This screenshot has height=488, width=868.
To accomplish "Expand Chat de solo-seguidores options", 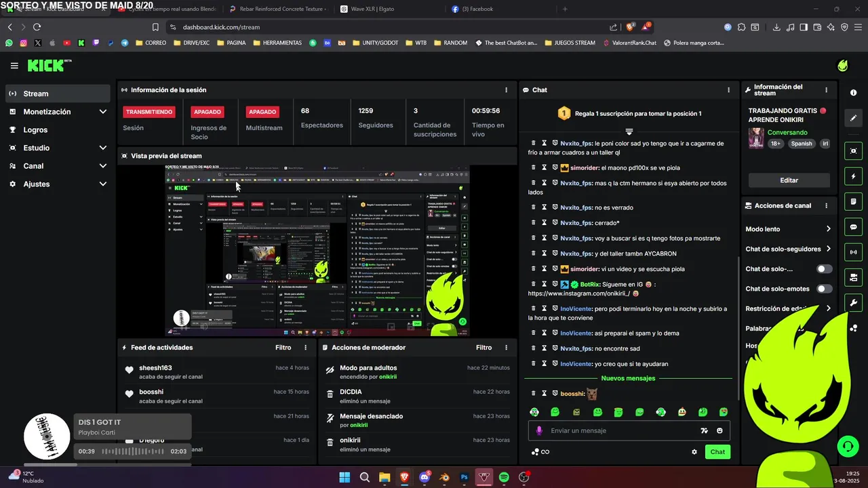I will (x=828, y=249).
